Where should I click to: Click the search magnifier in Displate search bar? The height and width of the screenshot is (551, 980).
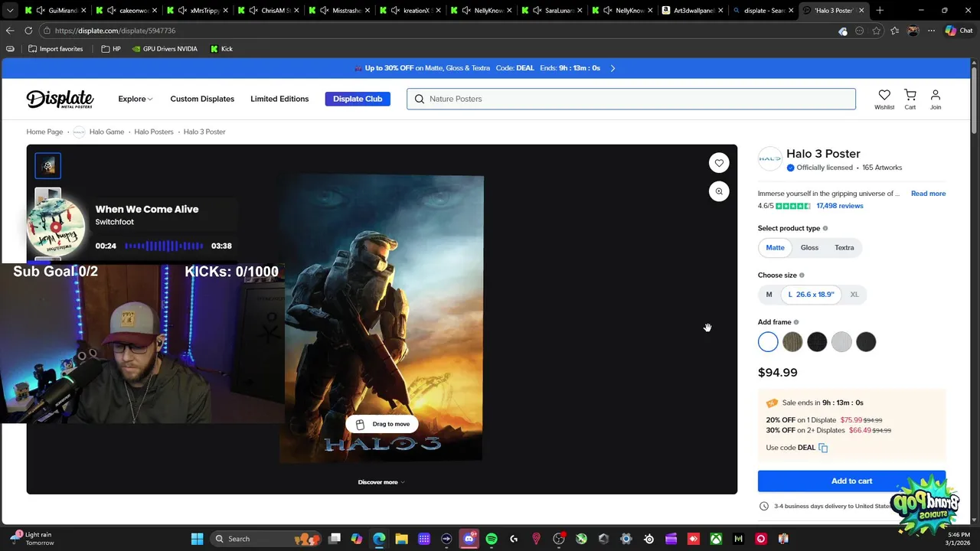tap(419, 99)
